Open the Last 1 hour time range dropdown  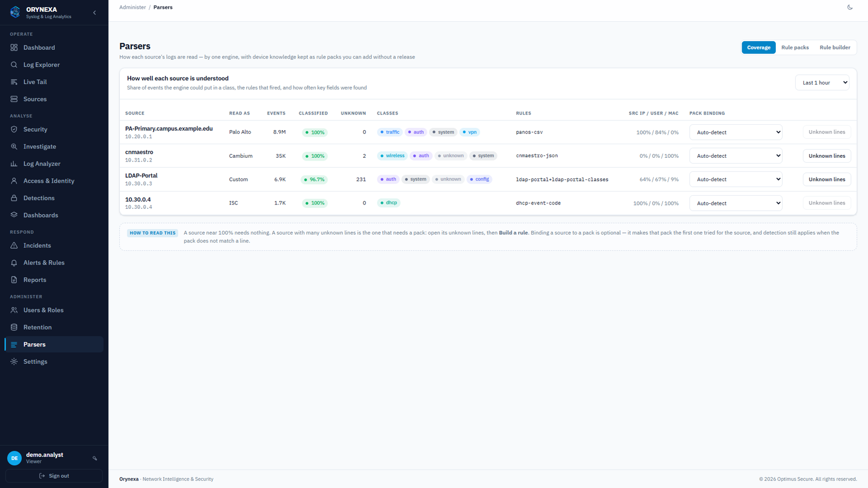(x=822, y=82)
